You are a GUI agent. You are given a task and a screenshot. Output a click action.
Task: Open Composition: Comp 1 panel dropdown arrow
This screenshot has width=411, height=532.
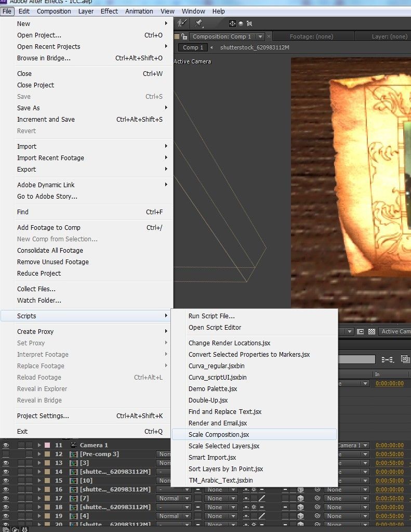[260, 36]
